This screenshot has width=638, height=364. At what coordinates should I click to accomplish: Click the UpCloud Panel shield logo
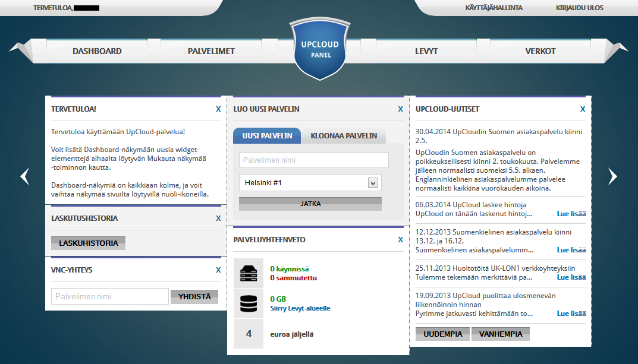[x=320, y=49]
